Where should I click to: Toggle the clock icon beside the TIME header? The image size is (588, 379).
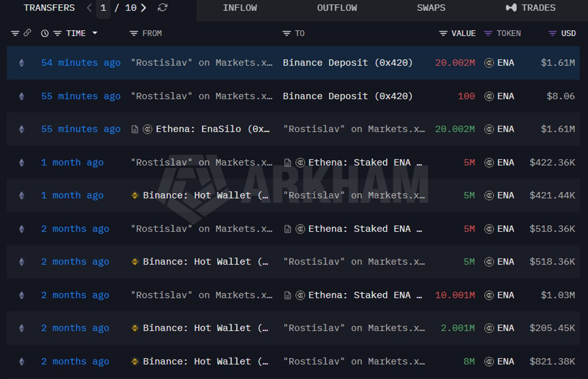[x=45, y=33]
